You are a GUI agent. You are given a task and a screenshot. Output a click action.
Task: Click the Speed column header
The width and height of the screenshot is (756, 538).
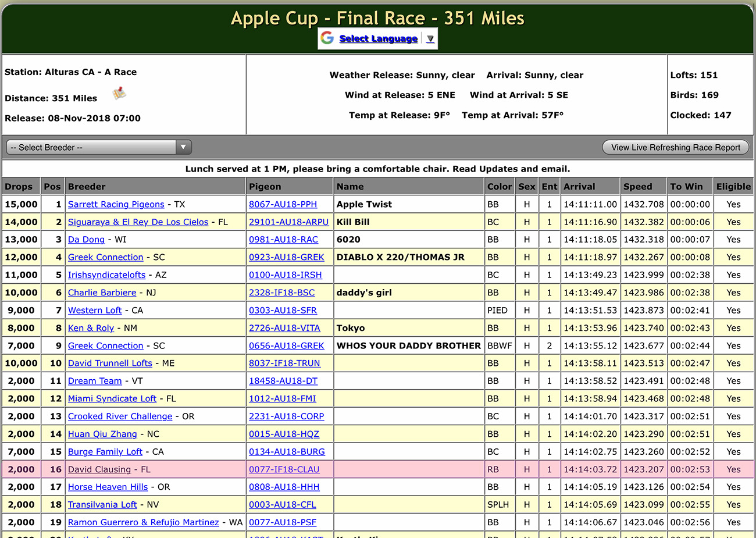point(637,187)
